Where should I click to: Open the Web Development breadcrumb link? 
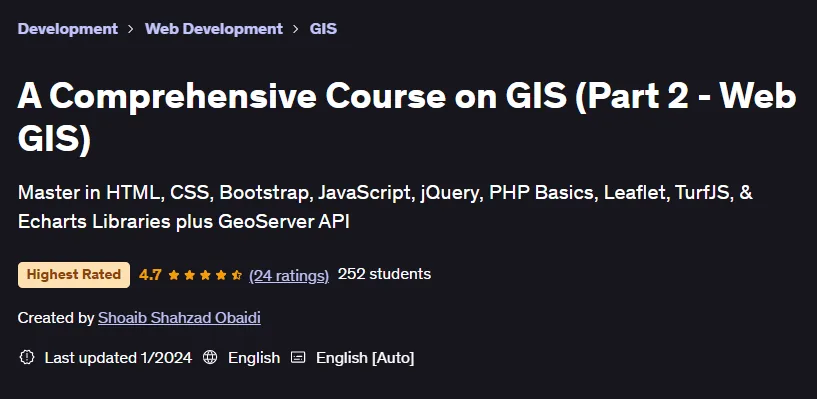point(214,29)
